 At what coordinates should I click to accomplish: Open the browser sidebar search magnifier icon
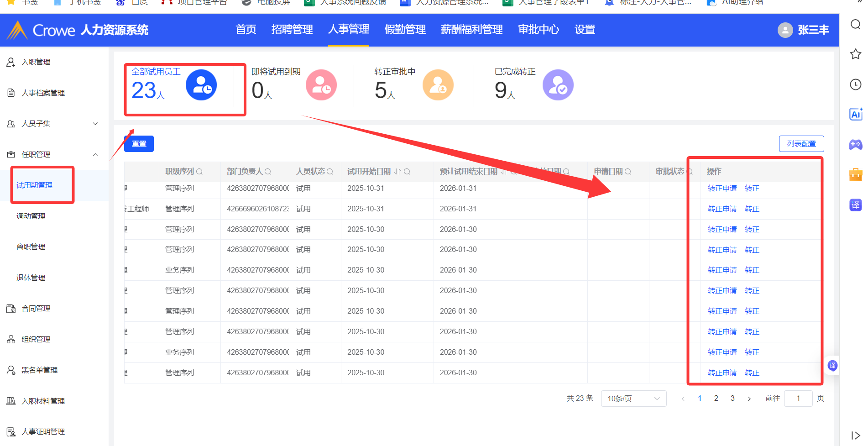click(x=855, y=24)
